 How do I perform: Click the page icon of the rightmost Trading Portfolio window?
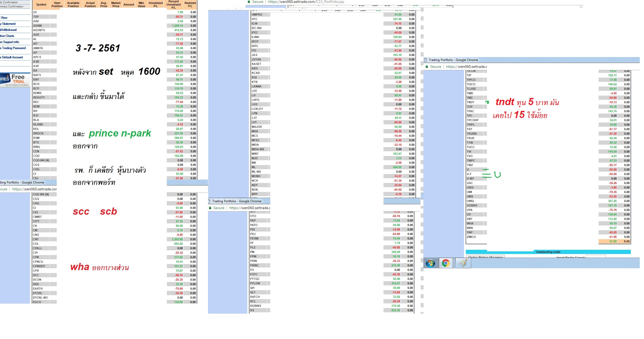click(x=426, y=60)
